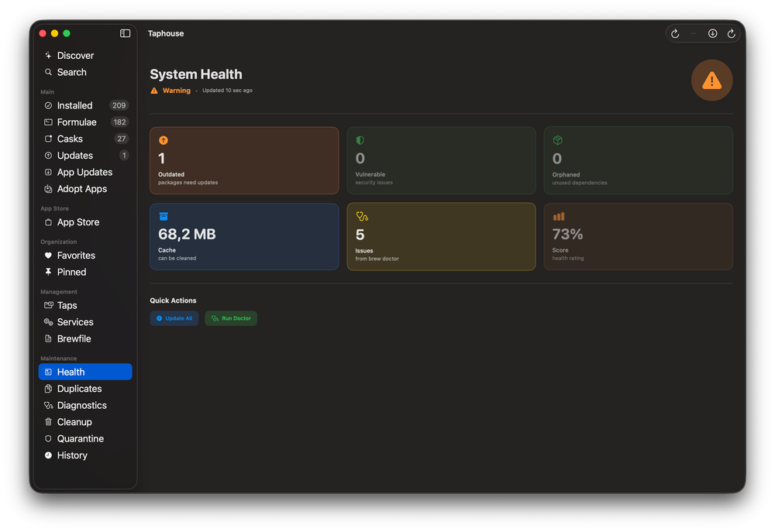Screen dimensions: 775x532
Task: Click the download updates icon in the toolbar
Action: tap(712, 33)
